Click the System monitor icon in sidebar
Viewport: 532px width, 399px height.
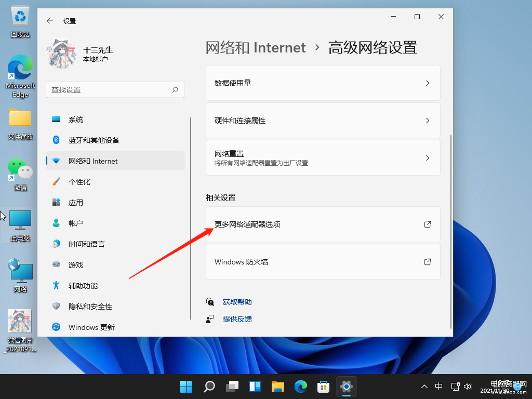56,119
